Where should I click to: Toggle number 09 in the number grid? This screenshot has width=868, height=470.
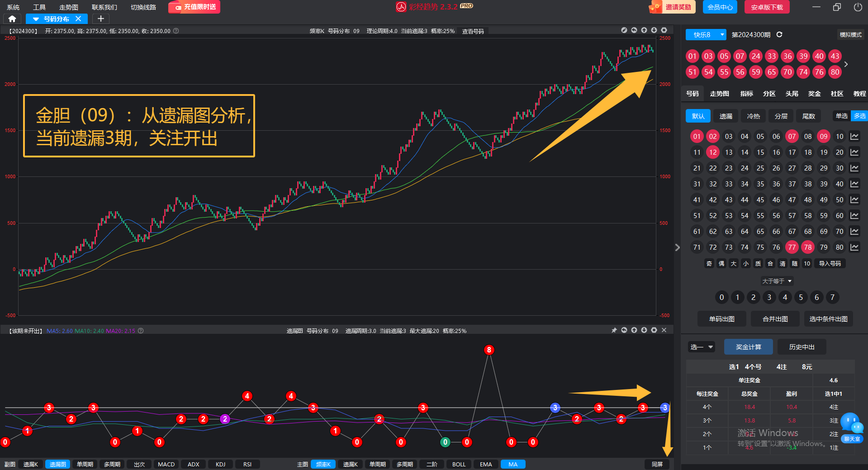click(x=824, y=136)
